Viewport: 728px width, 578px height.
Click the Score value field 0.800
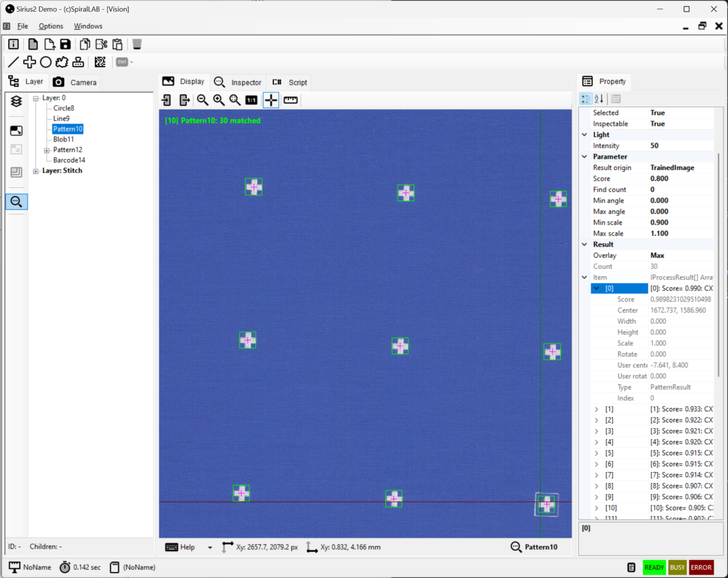tap(679, 179)
